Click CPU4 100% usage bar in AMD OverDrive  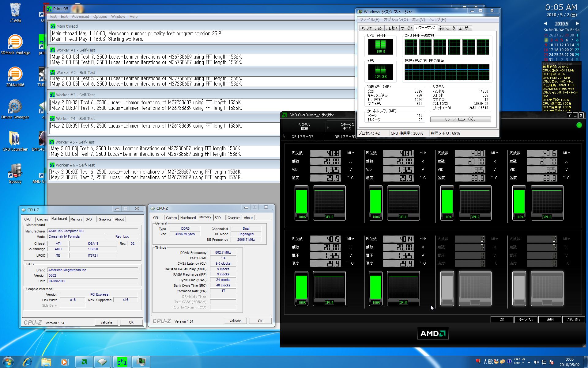(x=301, y=289)
